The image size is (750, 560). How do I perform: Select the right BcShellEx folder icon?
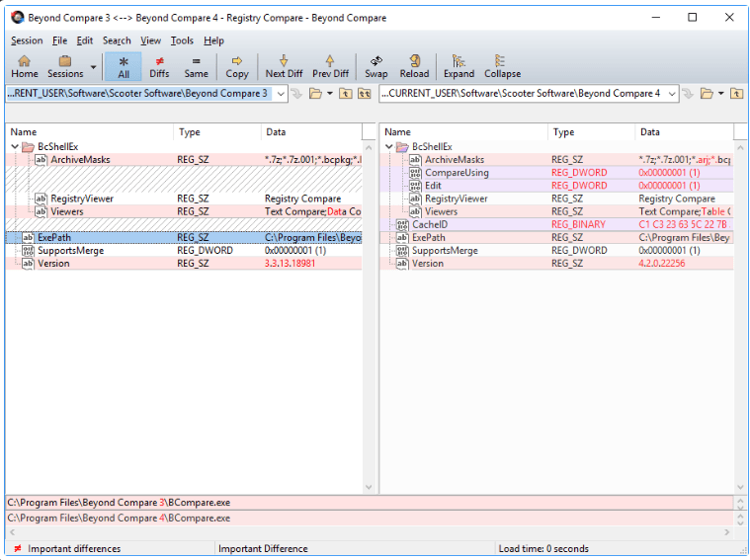403,146
